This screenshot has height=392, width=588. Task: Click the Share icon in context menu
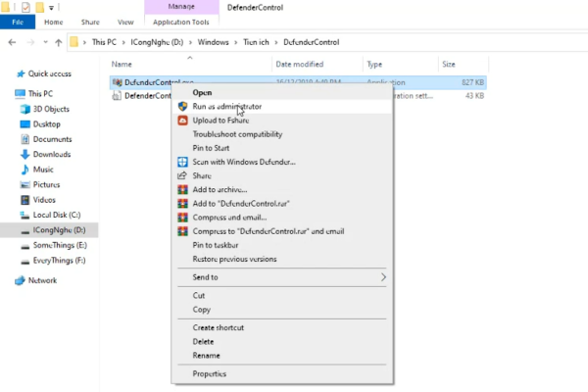[182, 175]
